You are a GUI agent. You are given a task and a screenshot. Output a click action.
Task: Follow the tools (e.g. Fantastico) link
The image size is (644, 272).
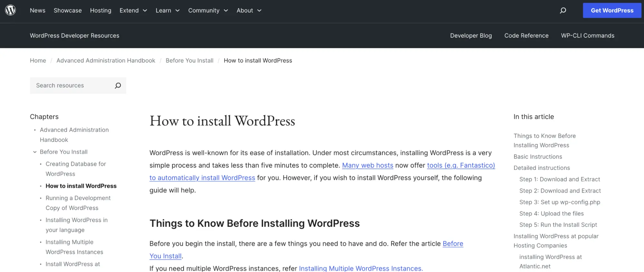coord(461,165)
